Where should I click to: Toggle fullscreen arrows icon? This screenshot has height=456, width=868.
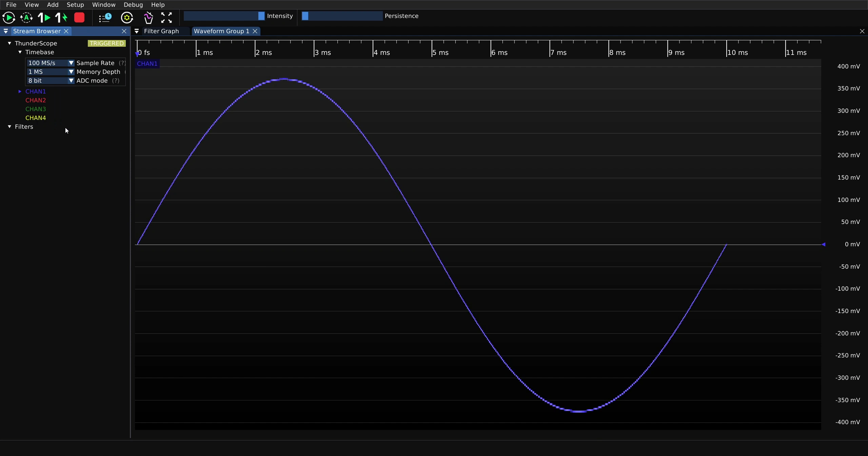(166, 18)
